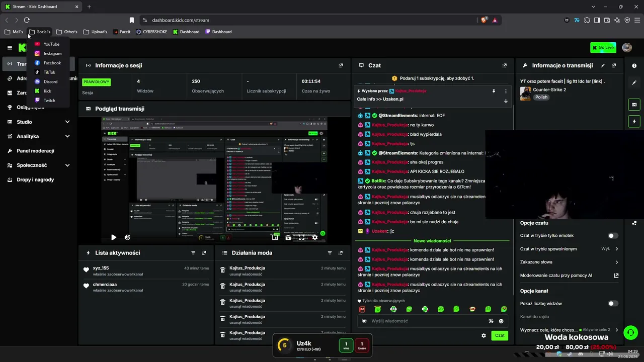This screenshot has width=644, height=362.
Task: Unpin the pinned chat message
Action: coord(494,92)
